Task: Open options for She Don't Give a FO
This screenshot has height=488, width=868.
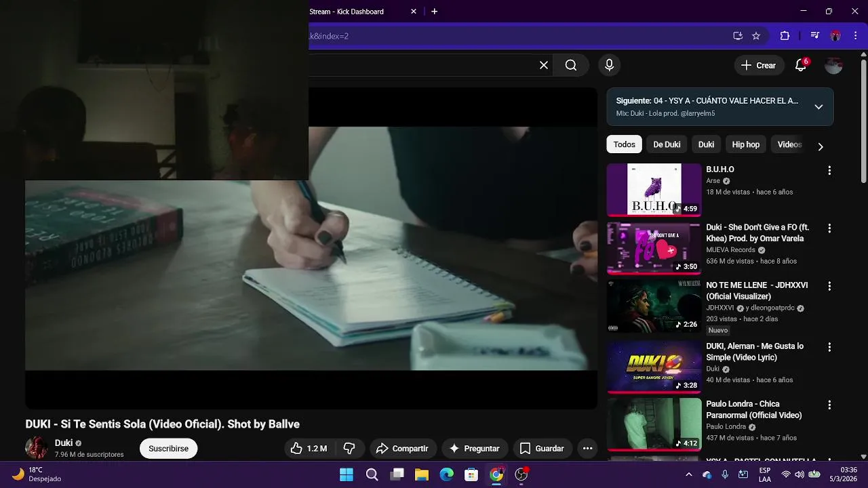Action: click(829, 228)
